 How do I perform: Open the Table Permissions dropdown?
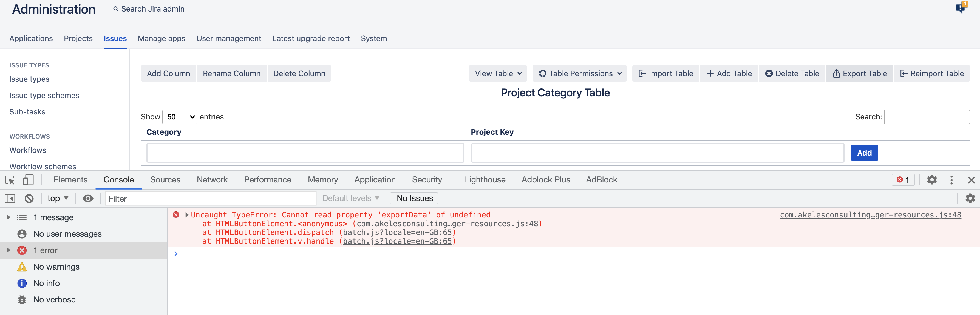(x=580, y=73)
